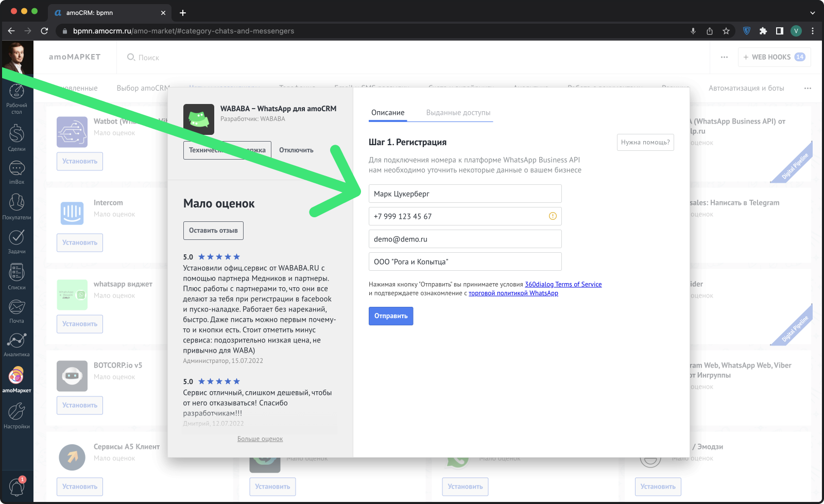
Task: Click Установить under whatsapp виджет
Action: click(x=80, y=324)
